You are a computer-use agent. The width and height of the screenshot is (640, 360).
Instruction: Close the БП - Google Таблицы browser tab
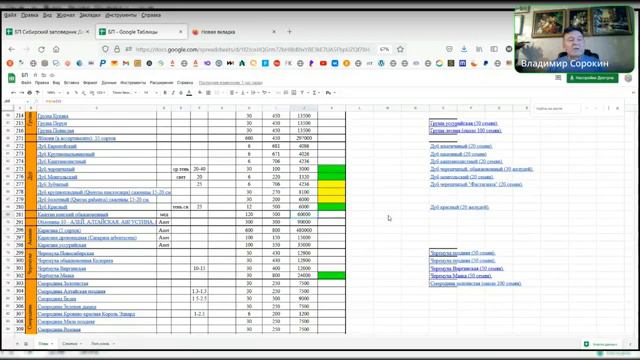181,31
